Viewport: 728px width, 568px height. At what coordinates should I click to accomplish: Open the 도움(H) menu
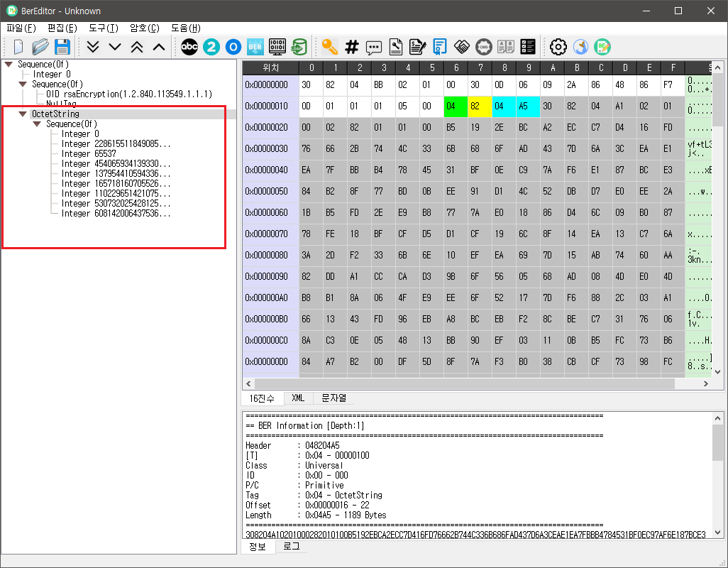click(186, 28)
